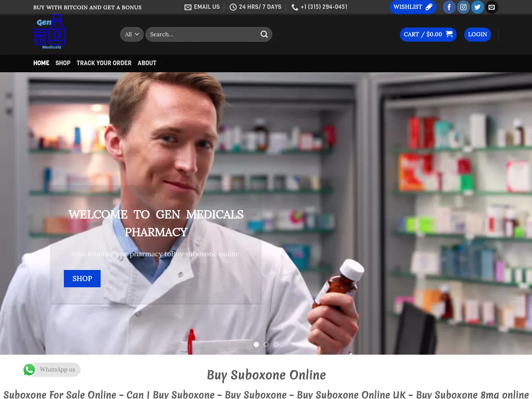Click inside the search field
532x399 pixels.
[x=199, y=34]
